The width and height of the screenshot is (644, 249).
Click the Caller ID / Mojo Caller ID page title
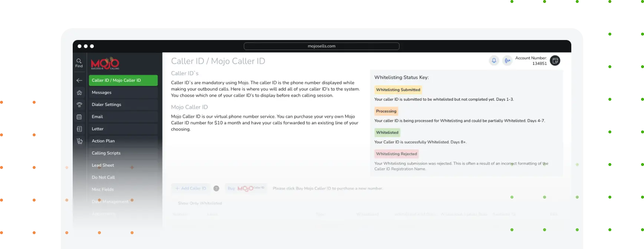tap(218, 61)
